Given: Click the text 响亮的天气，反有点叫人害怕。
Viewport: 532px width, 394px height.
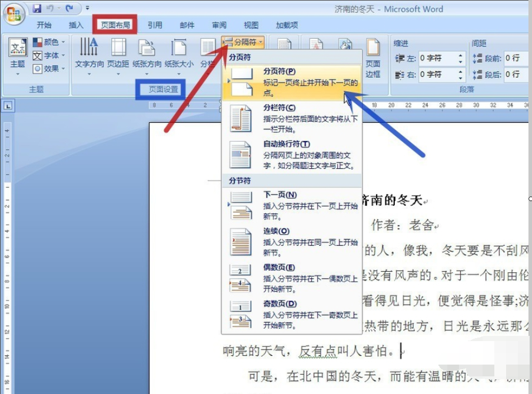Looking at the screenshot, I should (308, 351).
